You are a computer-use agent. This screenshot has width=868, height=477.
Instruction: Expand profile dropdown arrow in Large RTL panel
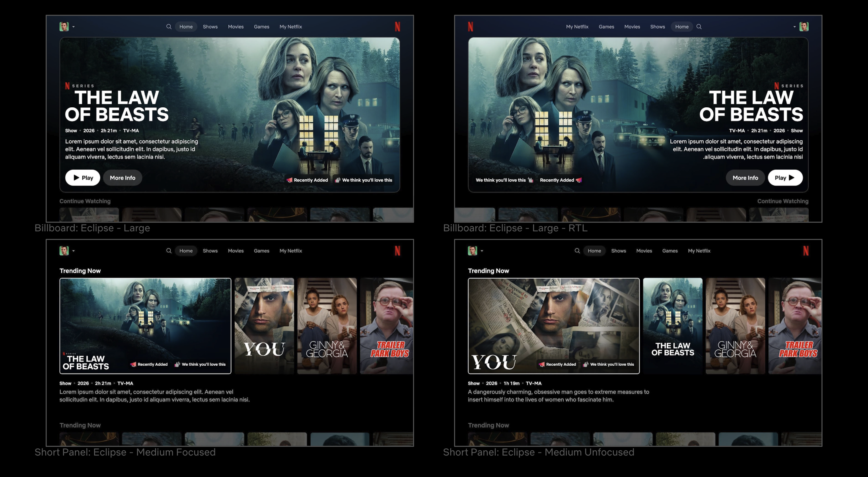(x=795, y=27)
